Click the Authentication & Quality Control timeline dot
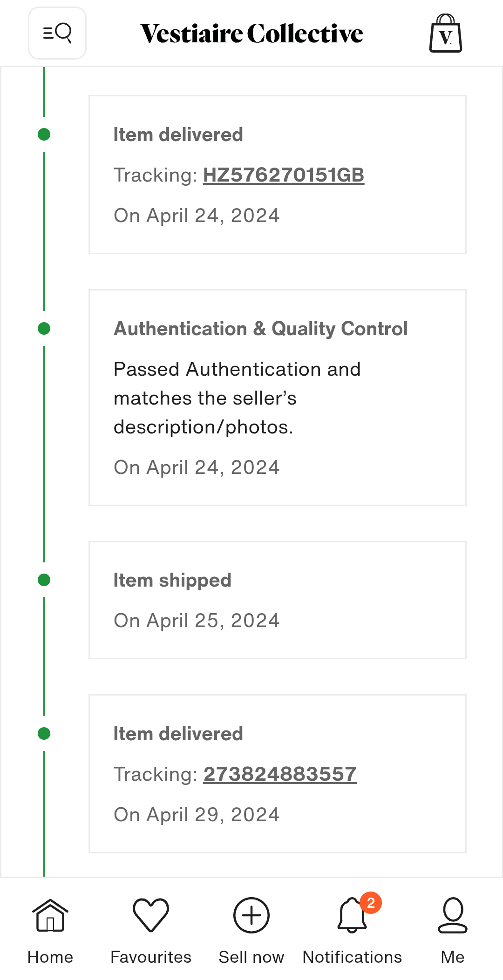This screenshot has width=503, height=980. point(44,329)
